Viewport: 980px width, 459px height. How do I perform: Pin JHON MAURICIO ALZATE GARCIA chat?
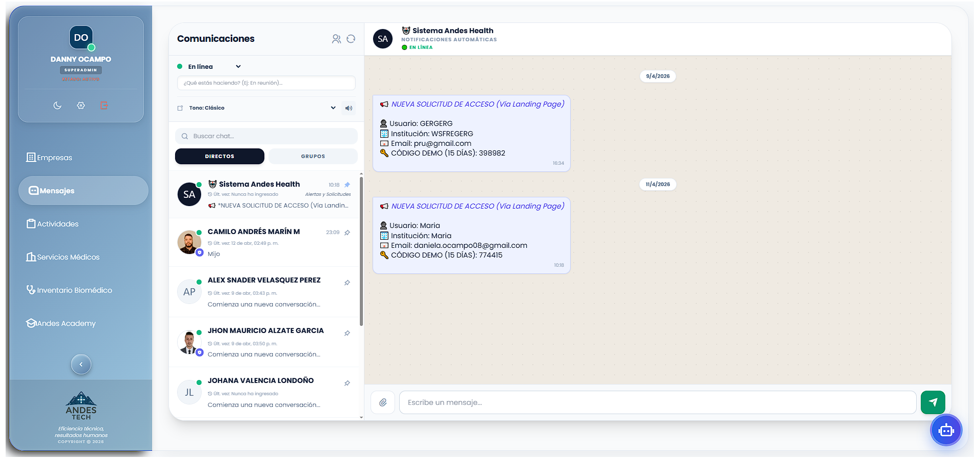(x=347, y=333)
